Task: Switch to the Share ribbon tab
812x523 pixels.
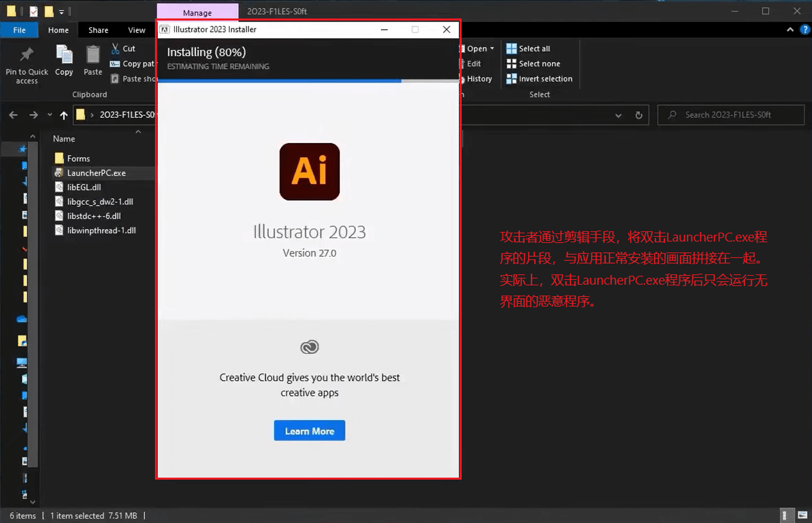Action: click(x=98, y=30)
